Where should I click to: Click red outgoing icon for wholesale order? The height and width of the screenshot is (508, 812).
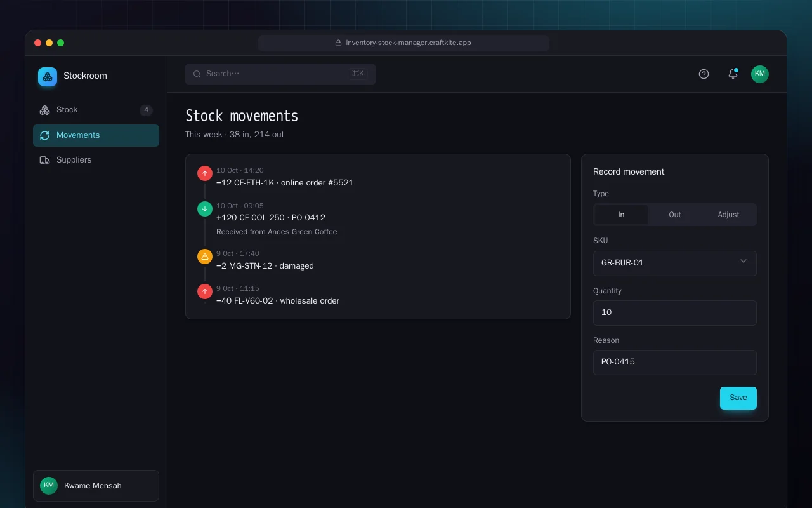coord(205,291)
